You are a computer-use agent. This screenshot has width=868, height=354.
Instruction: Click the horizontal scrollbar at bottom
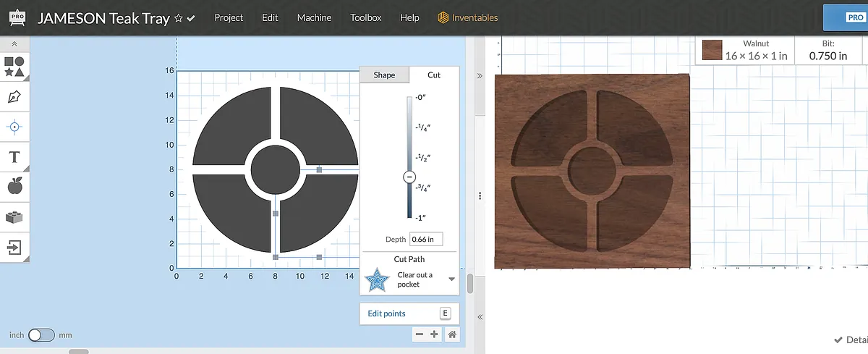(78, 351)
